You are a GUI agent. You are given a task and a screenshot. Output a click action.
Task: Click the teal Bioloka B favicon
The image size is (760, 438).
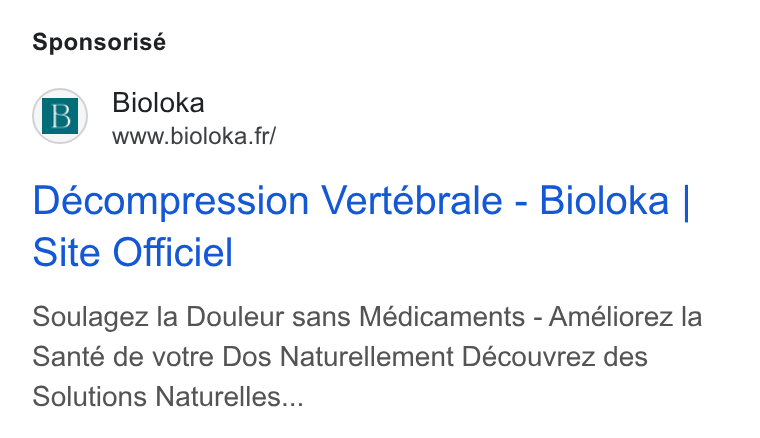coord(60,116)
